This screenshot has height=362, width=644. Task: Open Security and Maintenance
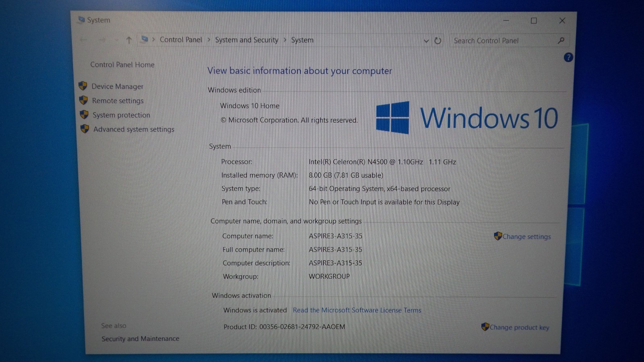point(140,339)
